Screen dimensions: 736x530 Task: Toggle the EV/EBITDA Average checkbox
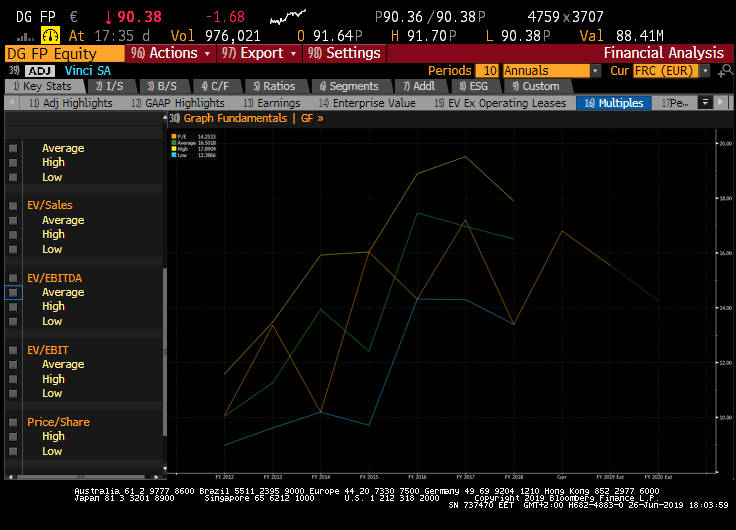click(x=13, y=292)
